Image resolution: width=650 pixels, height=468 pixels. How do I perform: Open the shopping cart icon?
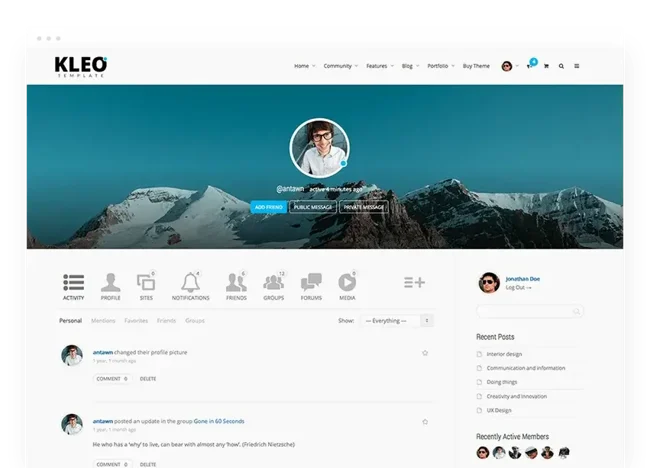(x=545, y=66)
